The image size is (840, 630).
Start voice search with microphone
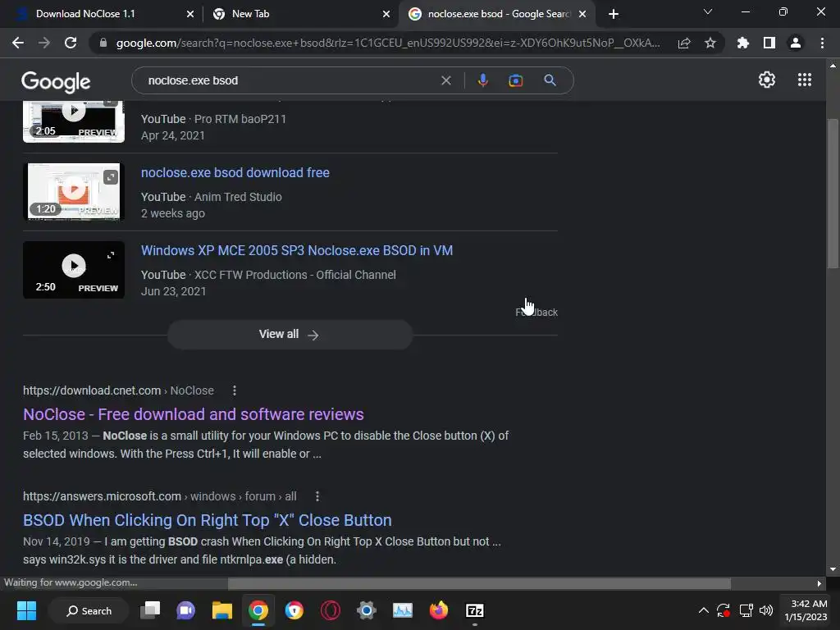coord(482,80)
